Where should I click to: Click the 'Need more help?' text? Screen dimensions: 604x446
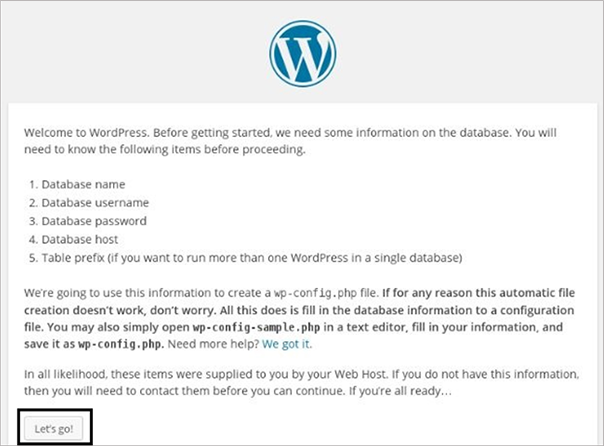(x=213, y=344)
